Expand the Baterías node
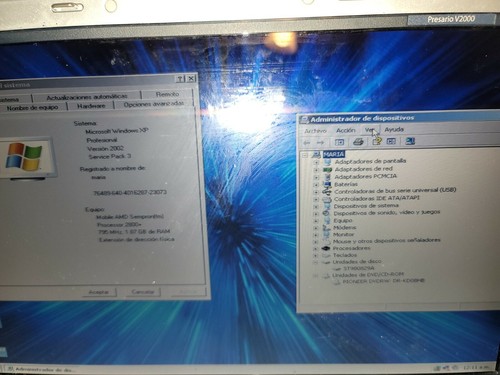Screen dimensions: 500x375 point(316,185)
